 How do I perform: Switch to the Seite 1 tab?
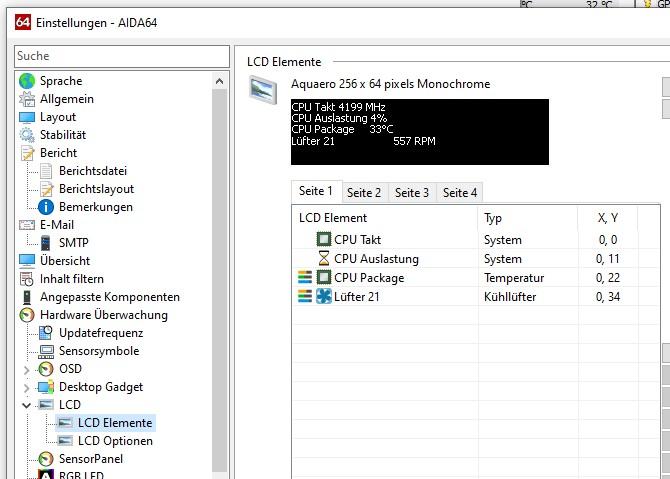tap(316, 191)
